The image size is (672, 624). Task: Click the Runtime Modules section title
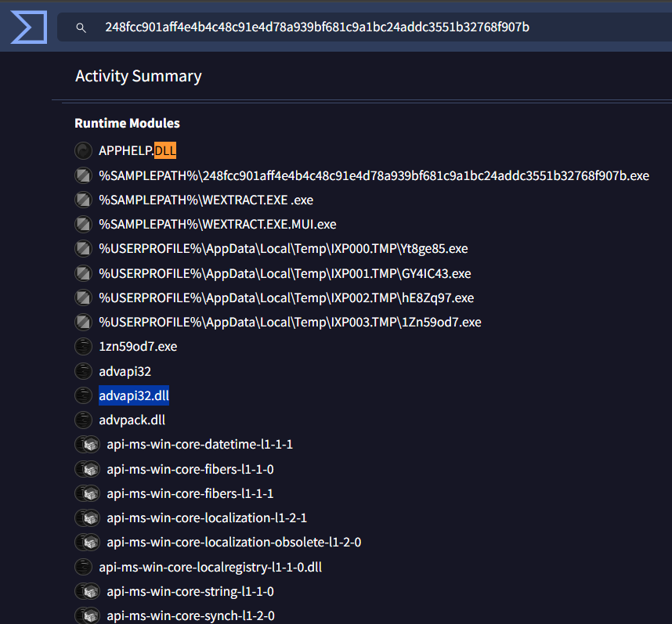(x=128, y=124)
